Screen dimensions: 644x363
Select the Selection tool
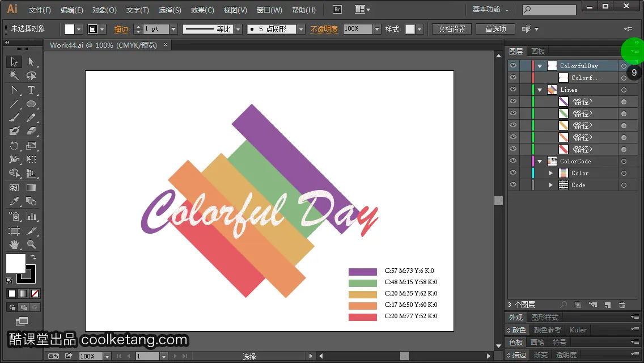pyautogui.click(x=14, y=62)
